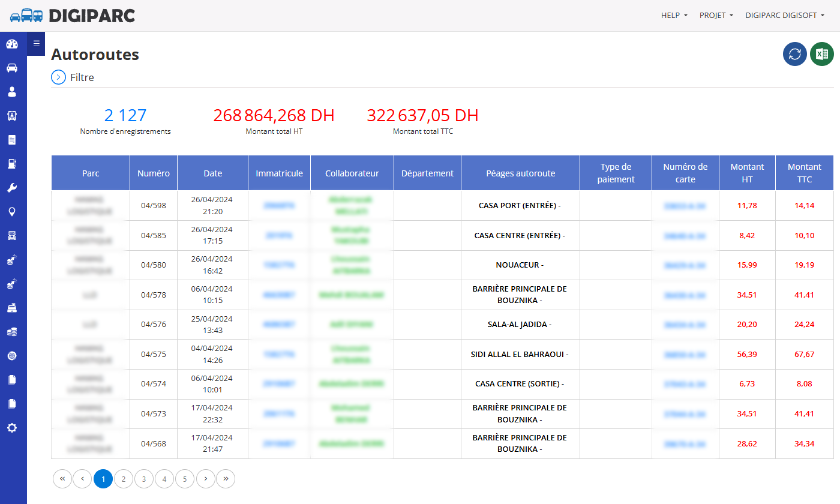The width and height of the screenshot is (840, 504).
Task: Go to page 5
Action: coord(185,479)
